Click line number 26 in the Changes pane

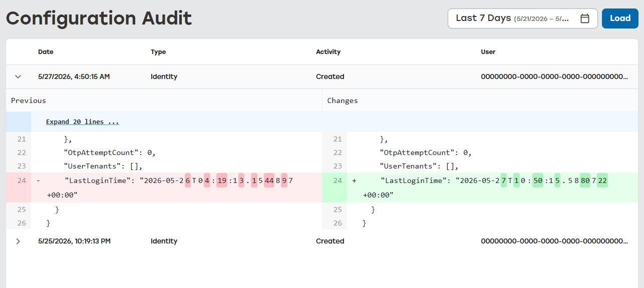pos(338,223)
